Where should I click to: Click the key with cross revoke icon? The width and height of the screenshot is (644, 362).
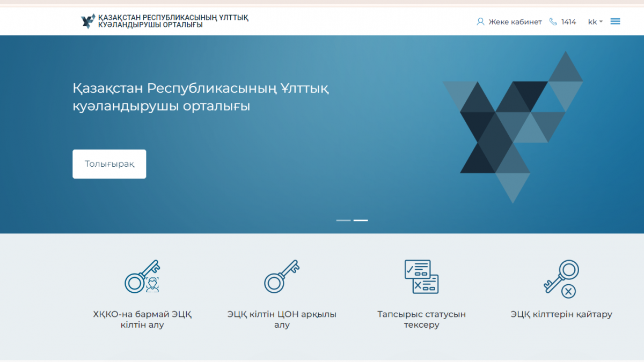click(x=561, y=279)
